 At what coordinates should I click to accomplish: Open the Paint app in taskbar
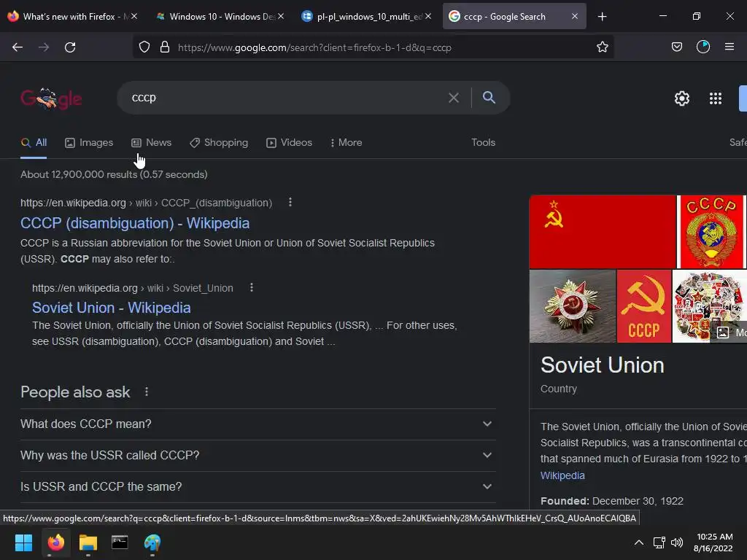pyautogui.click(x=152, y=542)
